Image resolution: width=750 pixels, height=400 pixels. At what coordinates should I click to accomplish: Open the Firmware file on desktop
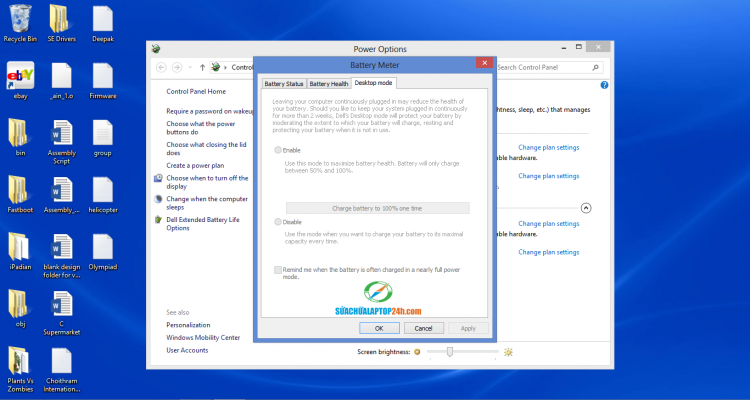coord(102,76)
